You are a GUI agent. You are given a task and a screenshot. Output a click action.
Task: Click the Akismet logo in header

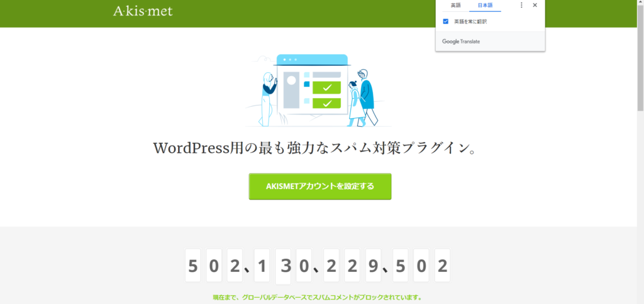[x=143, y=10]
